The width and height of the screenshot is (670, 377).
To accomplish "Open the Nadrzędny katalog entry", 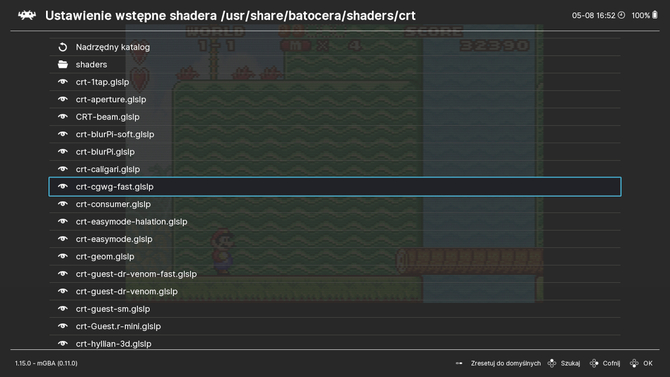I will coord(335,47).
